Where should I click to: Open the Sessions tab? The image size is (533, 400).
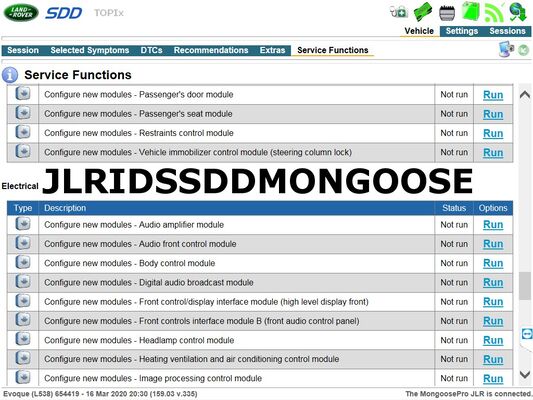507,31
